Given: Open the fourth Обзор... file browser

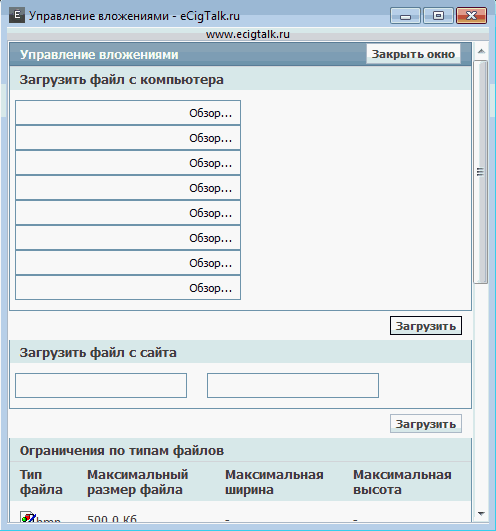Looking at the screenshot, I should [x=210, y=188].
